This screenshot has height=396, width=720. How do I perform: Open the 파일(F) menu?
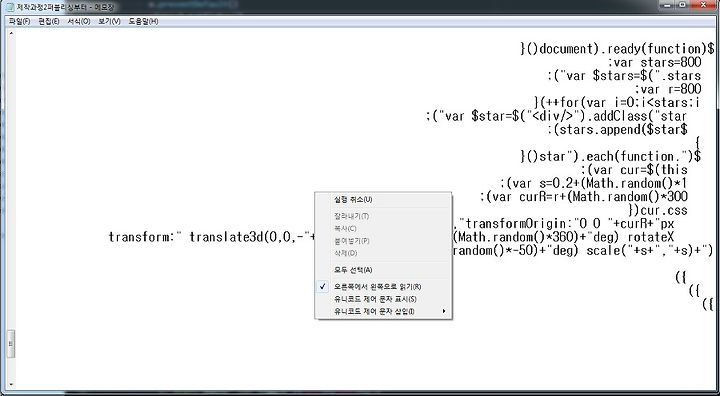19,21
